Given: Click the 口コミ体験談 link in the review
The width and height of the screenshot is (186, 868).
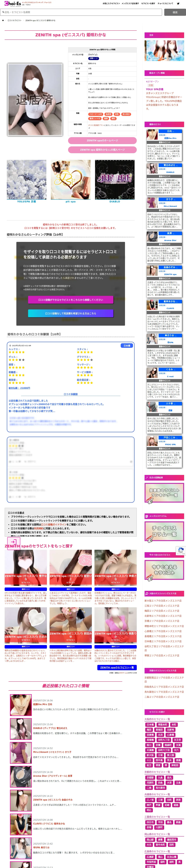Looking at the screenshot, I should 71,394.
